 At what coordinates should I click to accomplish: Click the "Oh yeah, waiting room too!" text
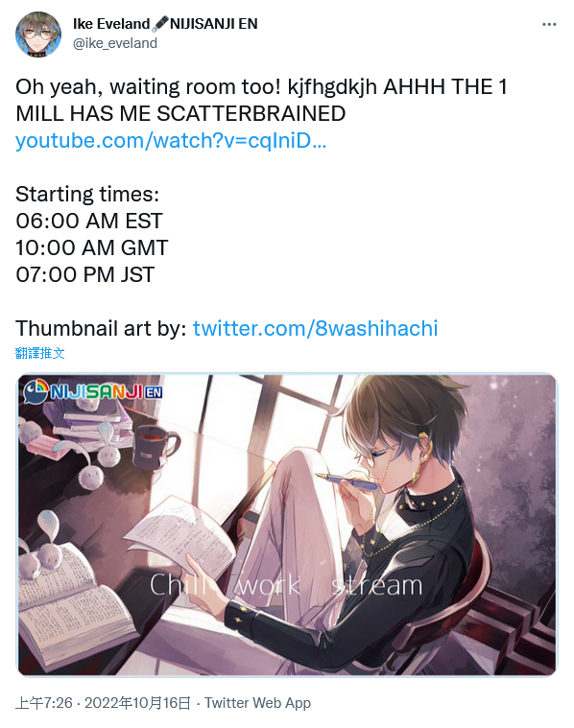[x=148, y=87]
